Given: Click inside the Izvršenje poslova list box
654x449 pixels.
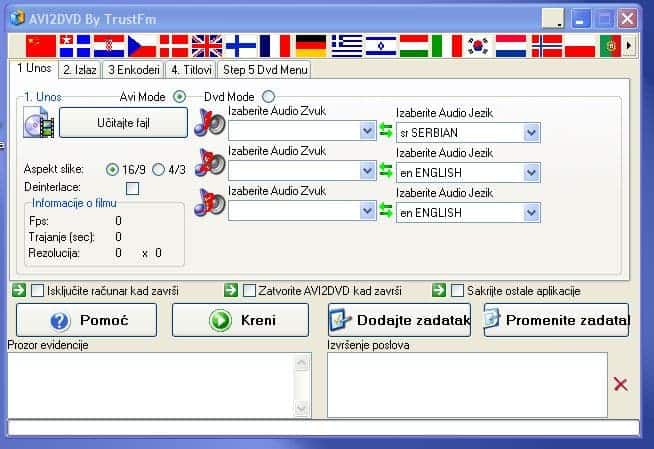Looking at the screenshot, I should coord(467,384).
